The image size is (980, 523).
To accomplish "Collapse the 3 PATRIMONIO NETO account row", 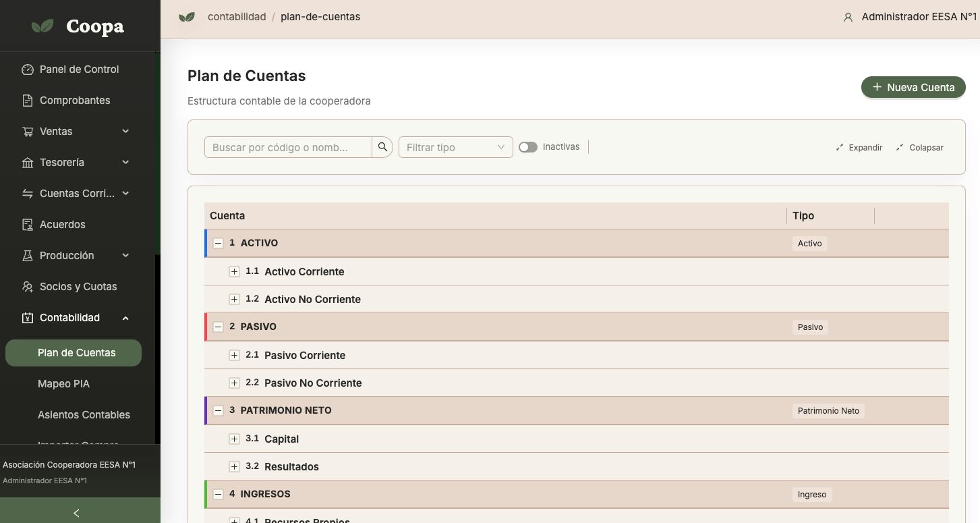I will click(x=218, y=410).
